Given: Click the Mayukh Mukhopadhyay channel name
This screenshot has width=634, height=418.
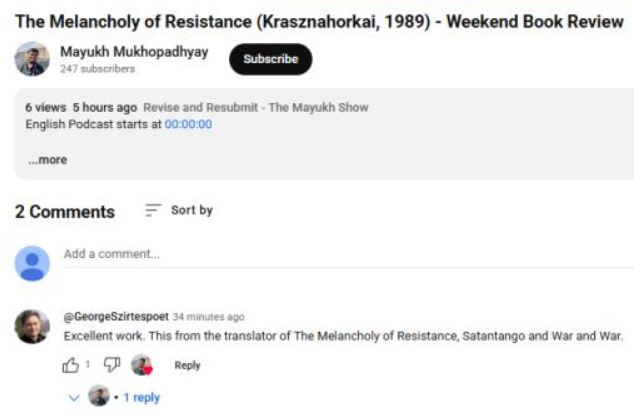Looking at the screenshot, I should pyautogui.click(x=134, y=52).
